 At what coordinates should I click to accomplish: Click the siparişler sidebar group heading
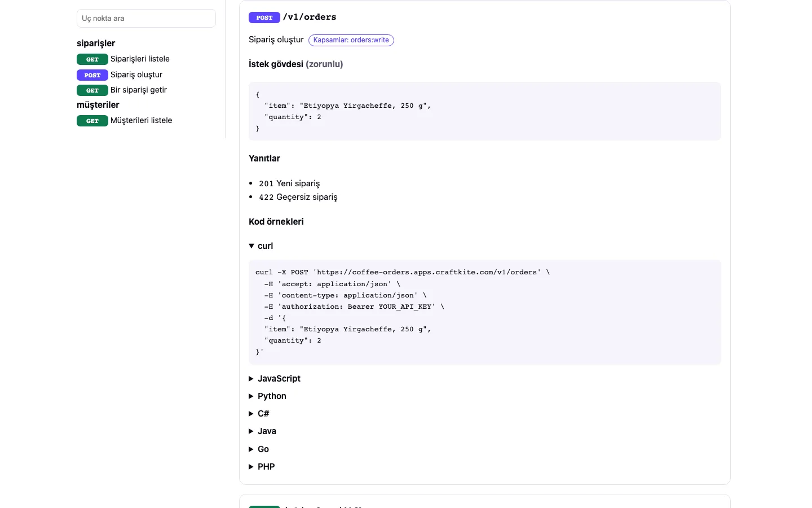click(96, 43)
